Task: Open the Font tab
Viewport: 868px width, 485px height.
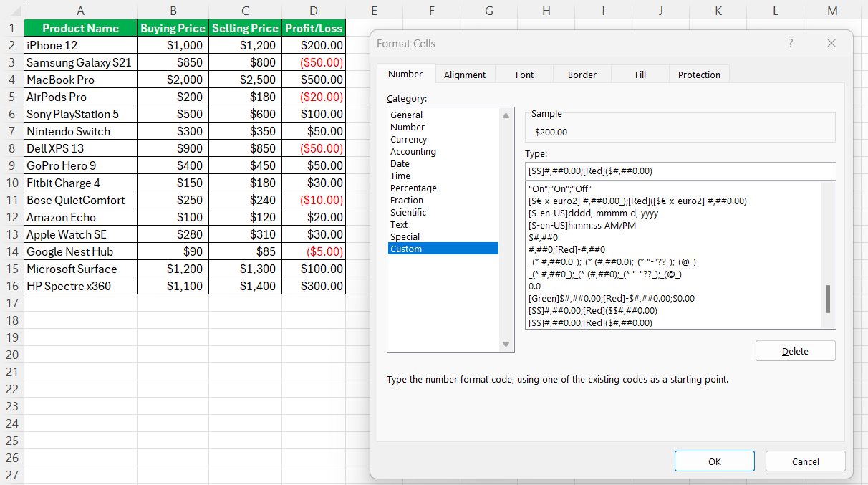Action: point(524,75)
